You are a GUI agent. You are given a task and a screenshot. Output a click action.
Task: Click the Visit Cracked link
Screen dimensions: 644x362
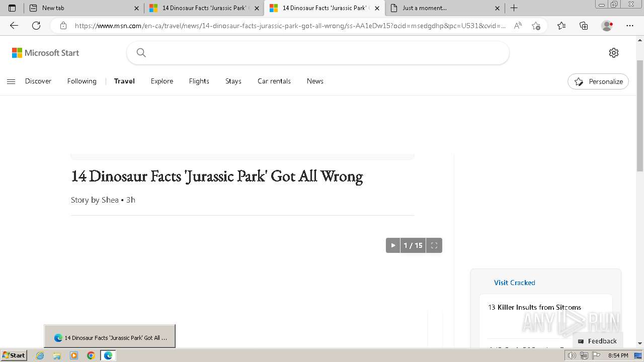click(x=515, y=283)
